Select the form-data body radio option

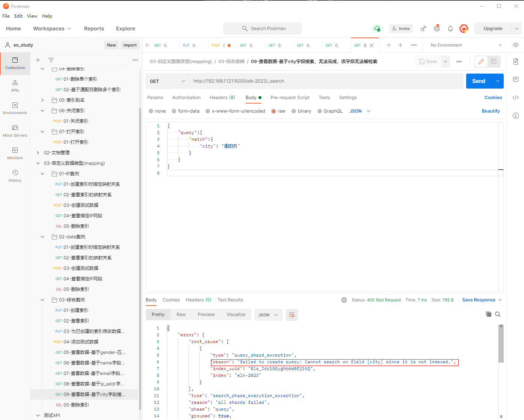point(174,111)
